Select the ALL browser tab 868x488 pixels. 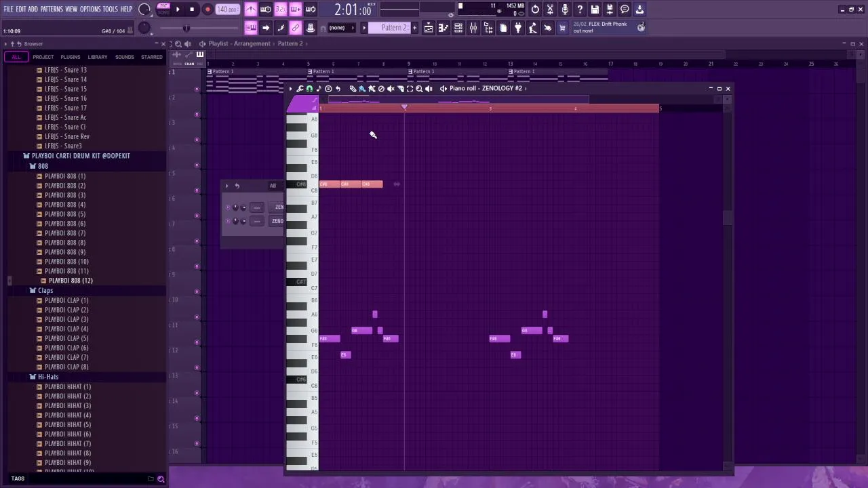pyautogui.click(x=16, y=57)
